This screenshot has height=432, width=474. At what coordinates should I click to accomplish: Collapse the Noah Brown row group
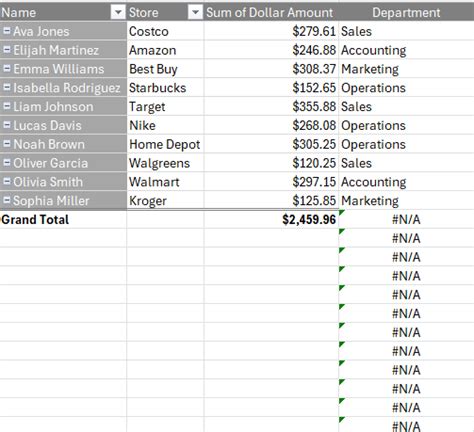pos(7,144)
